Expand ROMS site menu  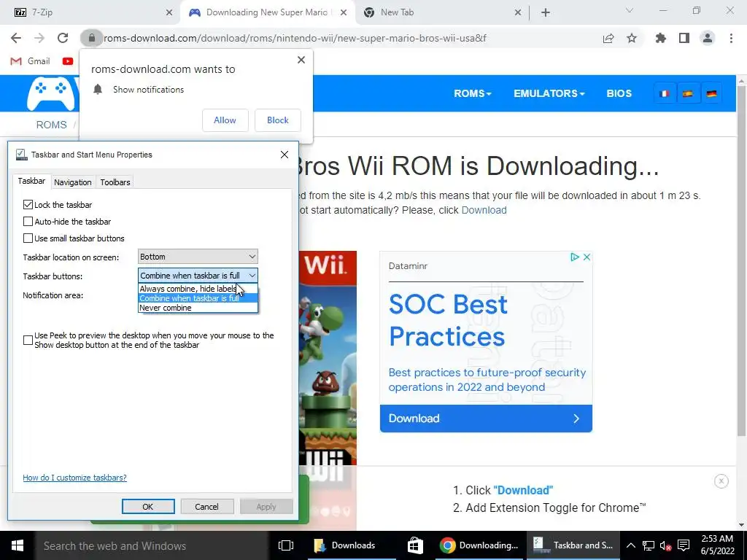pyautogui.click(x=472, y=93)
